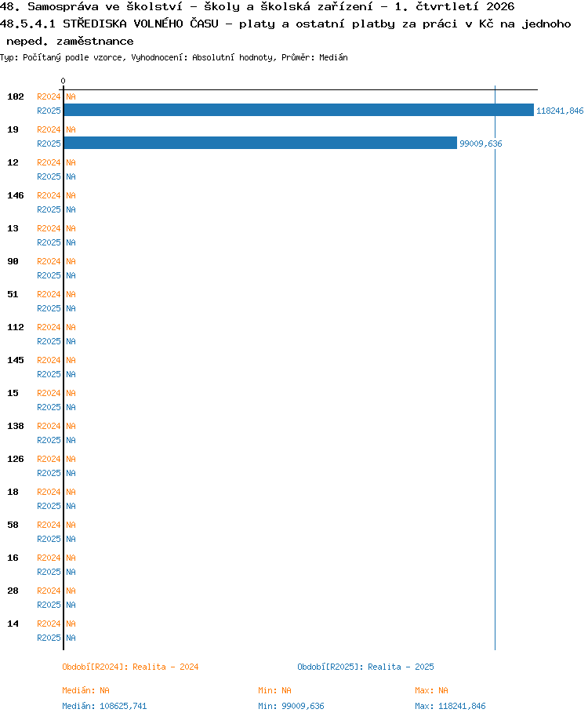Click the blue Max: 118241,846 text
Viewport: 588px width, 720px height.
pos(450,706)
